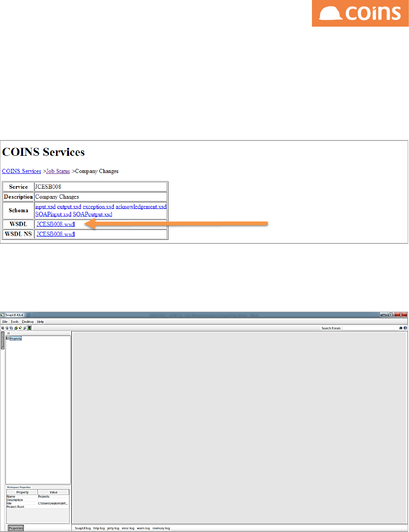Switch to the SoapUI log tab
The height and width of the screenshot is (532, 409).
[x=83, y=528]
